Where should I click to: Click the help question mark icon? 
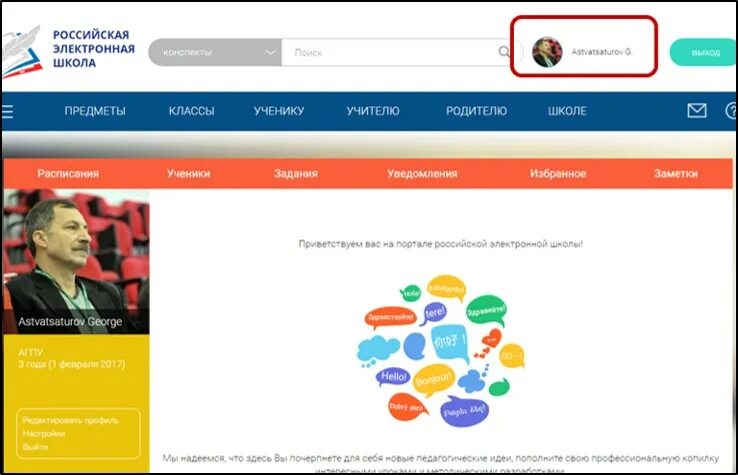(x=731, y=111)
